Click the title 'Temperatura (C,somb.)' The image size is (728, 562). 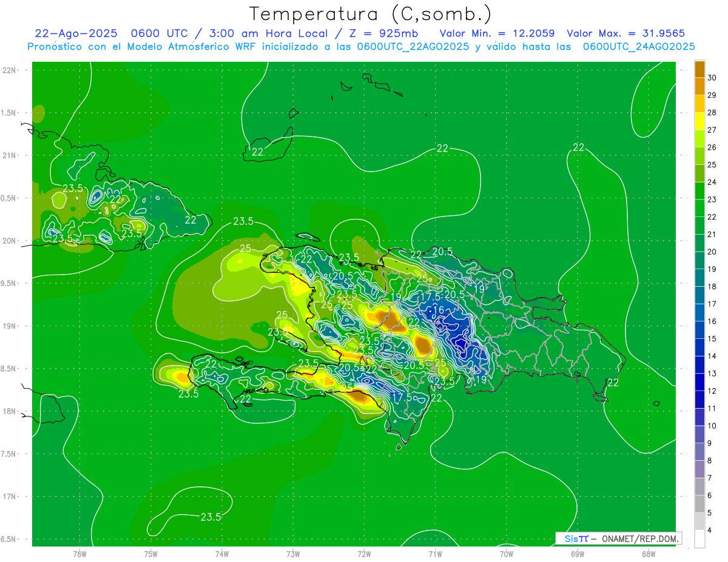pyautogui.click(x=370, y=15)
